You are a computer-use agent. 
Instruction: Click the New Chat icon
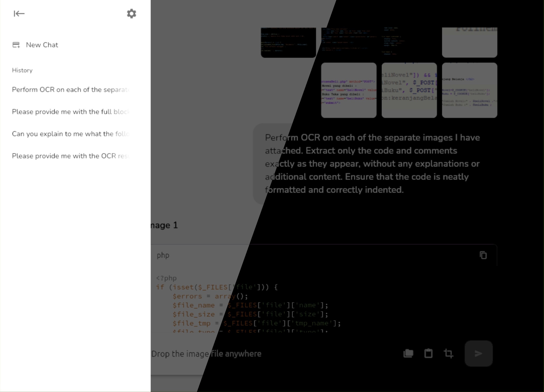16,45
